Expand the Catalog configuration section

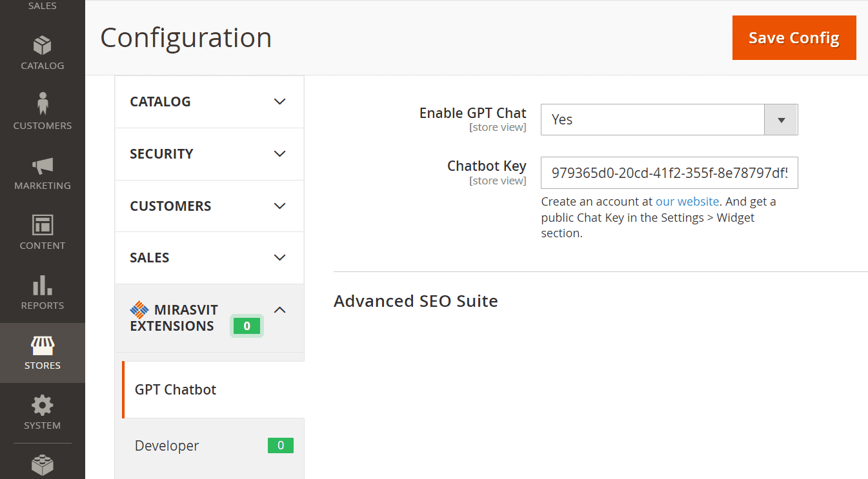coord(209,102)
